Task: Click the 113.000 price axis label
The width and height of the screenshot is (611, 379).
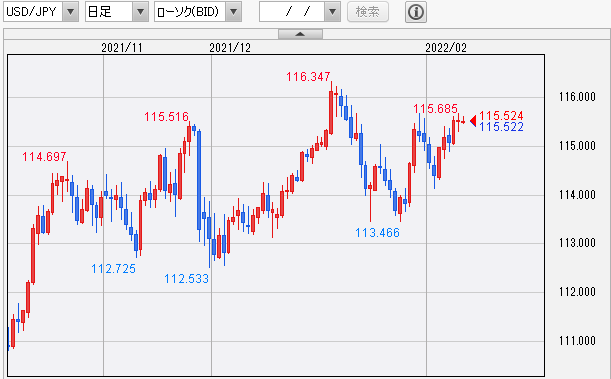Action: click(x=577, y=243)
